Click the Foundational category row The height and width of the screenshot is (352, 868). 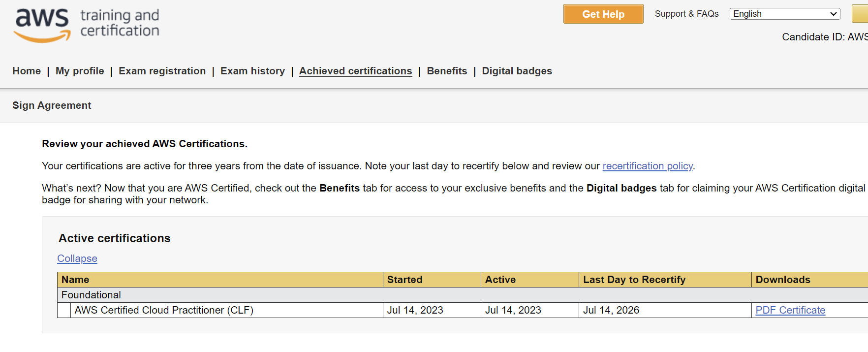463,295
